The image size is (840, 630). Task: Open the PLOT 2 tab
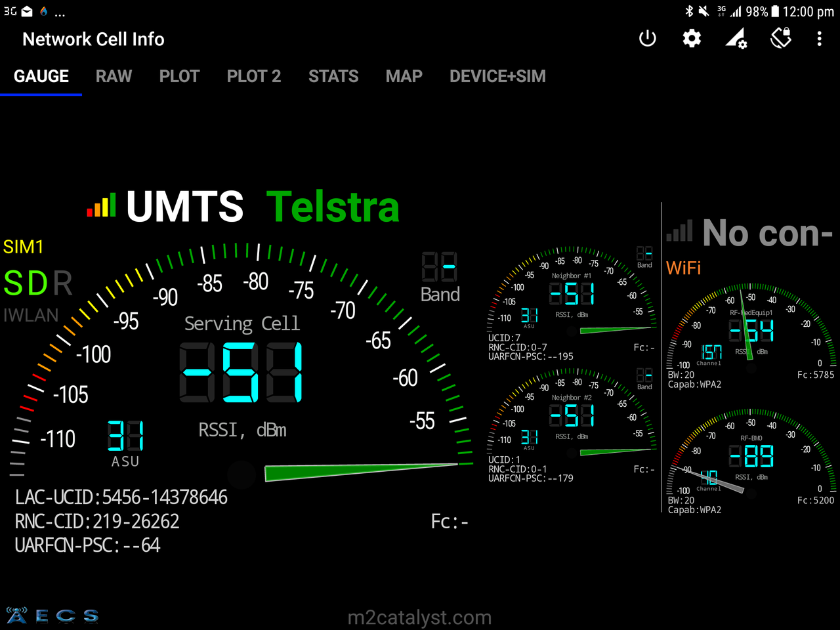click(x=254, y=76)
